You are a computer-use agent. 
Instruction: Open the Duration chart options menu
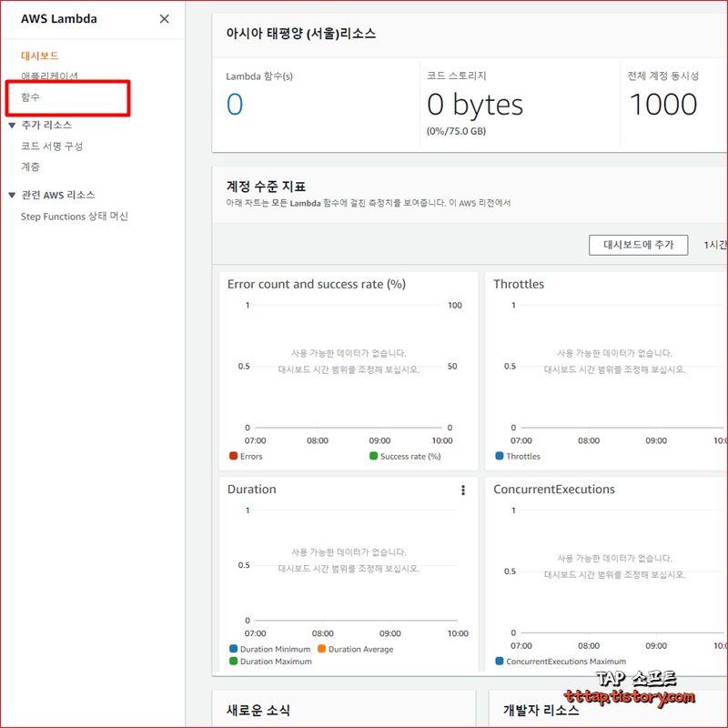click(x=463, y=490)
